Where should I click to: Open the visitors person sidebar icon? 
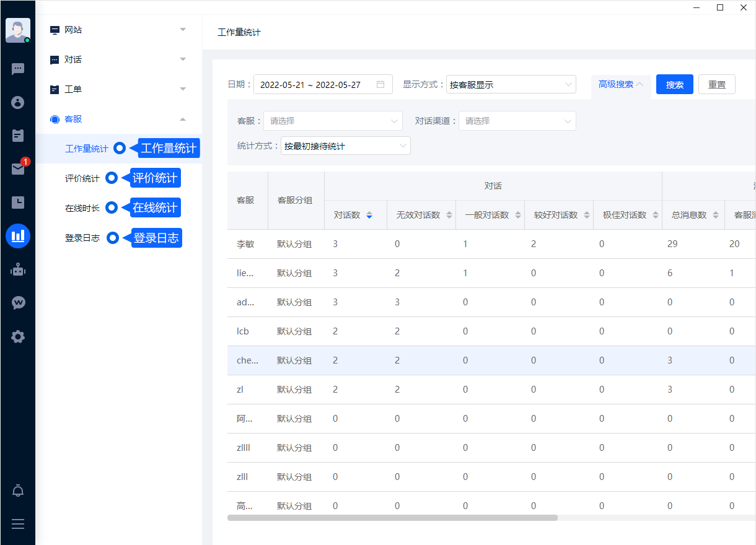click(18, 102)
